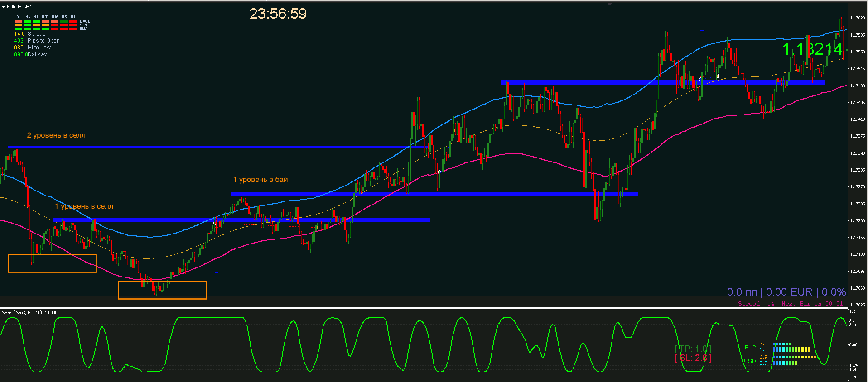Click the USD strength value 6.9

coord(763,357)
